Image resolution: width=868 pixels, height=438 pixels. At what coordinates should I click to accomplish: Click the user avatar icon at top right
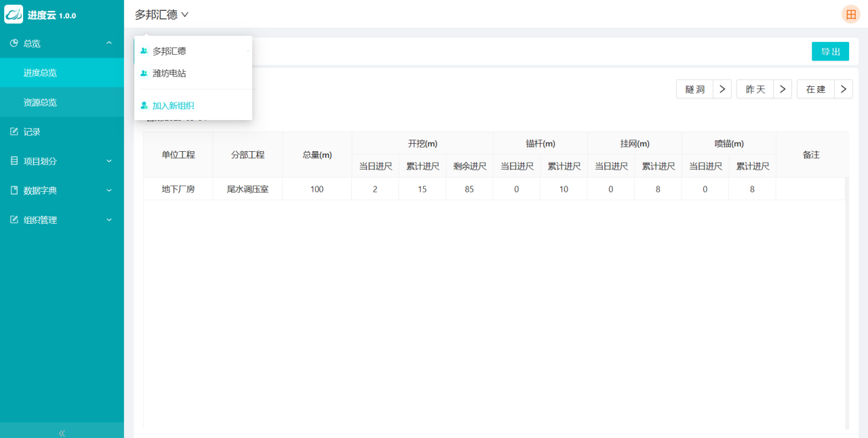[850, 14]
